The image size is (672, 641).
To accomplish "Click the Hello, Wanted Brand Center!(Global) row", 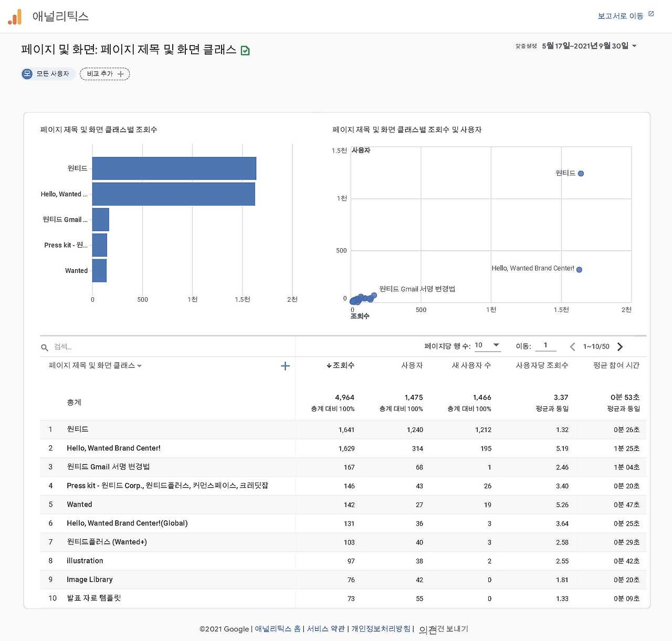I will pyautogui.click(x=343, y=523).
